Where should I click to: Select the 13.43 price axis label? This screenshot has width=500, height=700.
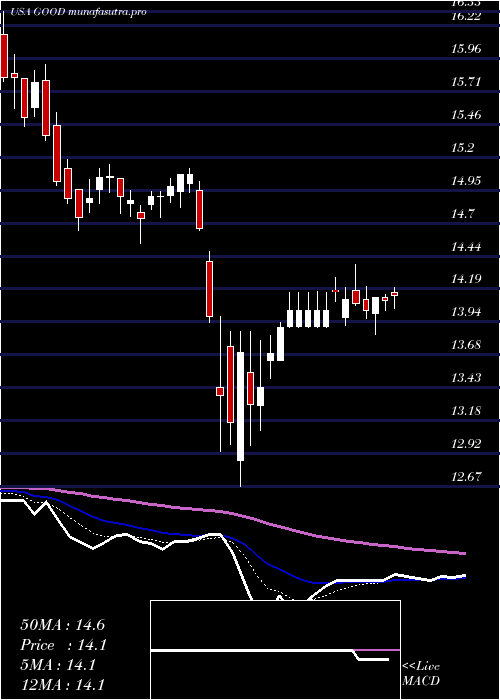click(467, 378)
